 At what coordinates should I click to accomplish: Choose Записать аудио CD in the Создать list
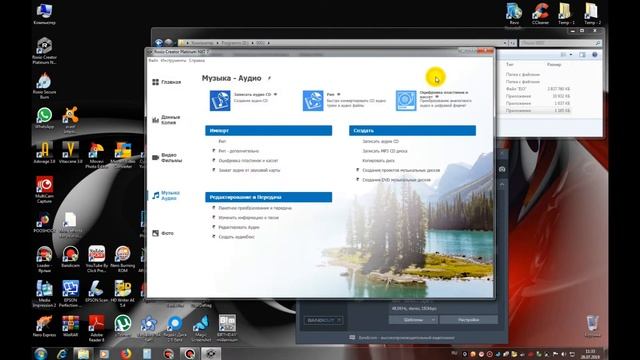coord(380,141)
